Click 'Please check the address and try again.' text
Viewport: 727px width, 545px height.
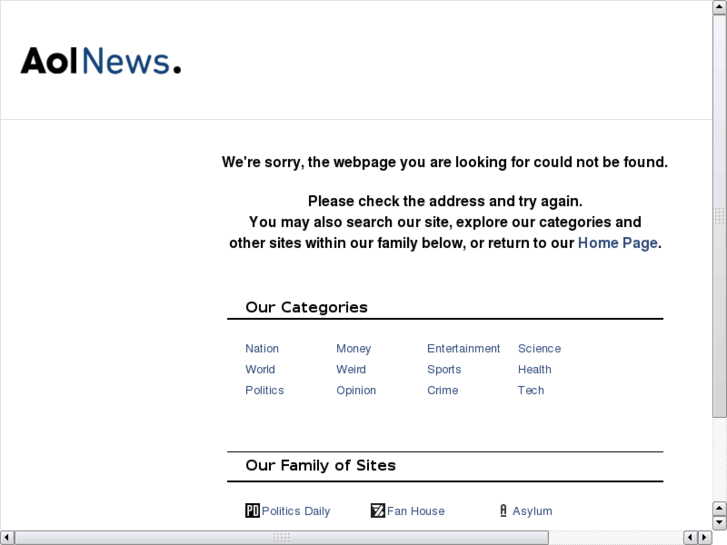(x=445, y=201)
